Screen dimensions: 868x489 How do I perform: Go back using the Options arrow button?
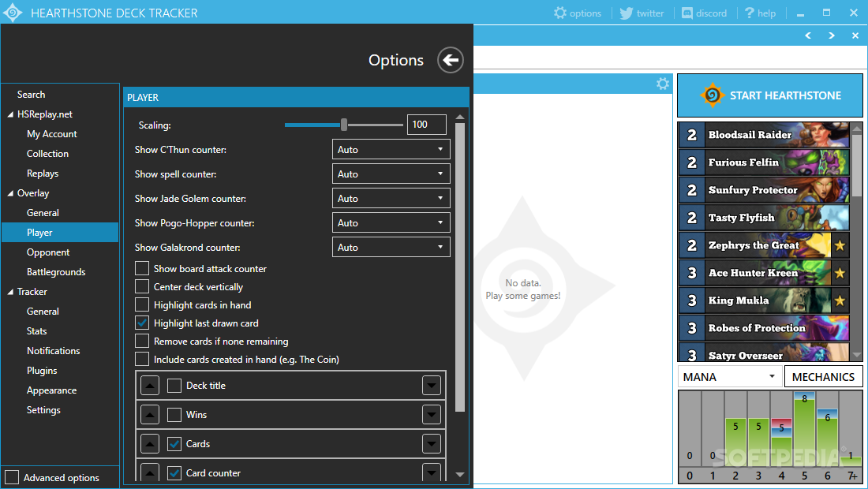pos(451,60)
